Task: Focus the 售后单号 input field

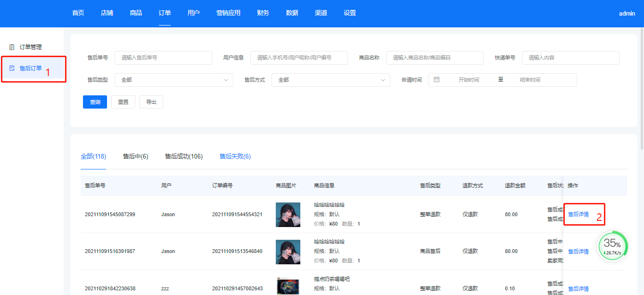Action: tap(163, 58)
